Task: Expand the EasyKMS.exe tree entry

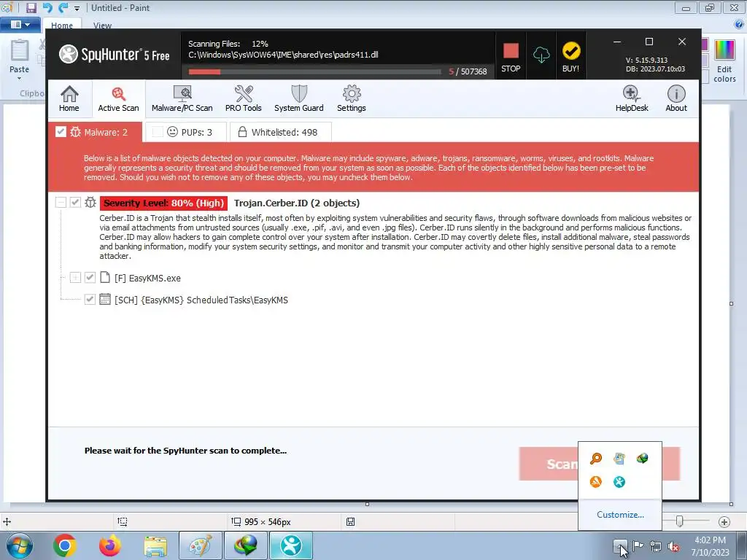Action: click(75, 278)
